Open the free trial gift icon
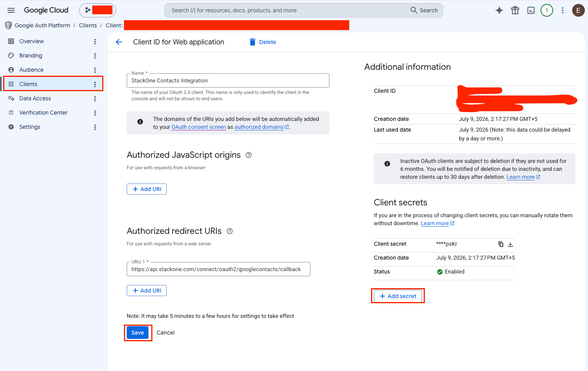 pos(515,11)
